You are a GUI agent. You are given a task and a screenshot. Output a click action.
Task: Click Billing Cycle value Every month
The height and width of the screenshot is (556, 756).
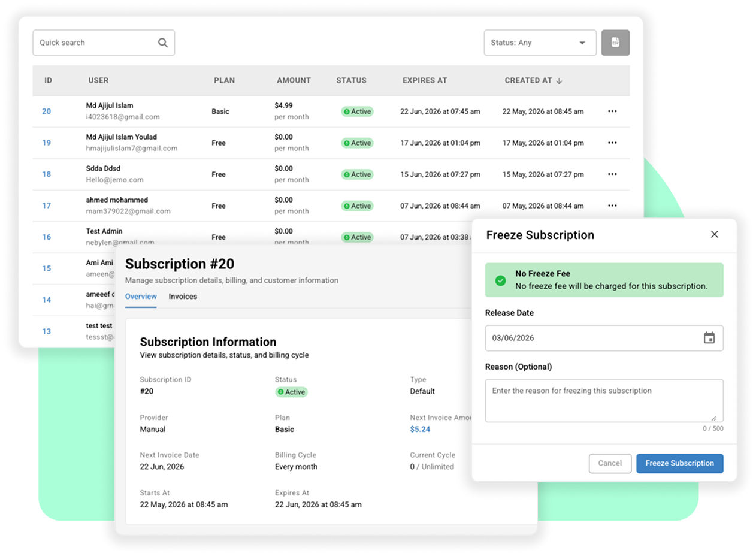(x=296, y=467)
